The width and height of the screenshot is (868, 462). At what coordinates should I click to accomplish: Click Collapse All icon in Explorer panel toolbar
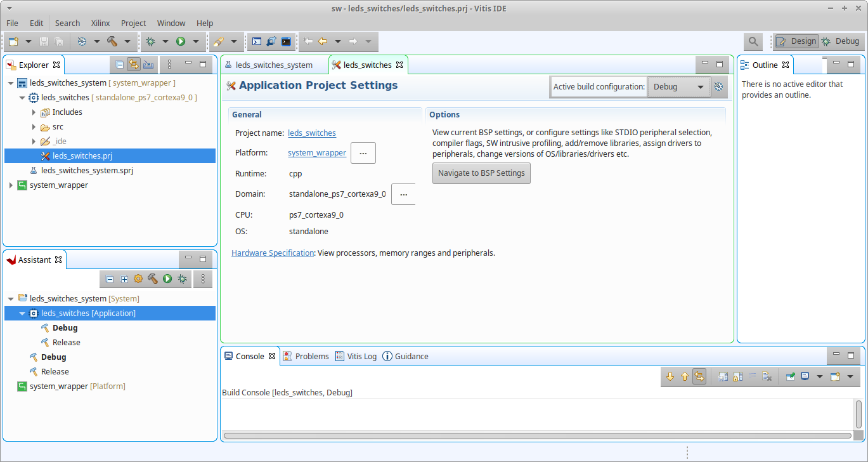click(x=120, y=64)
